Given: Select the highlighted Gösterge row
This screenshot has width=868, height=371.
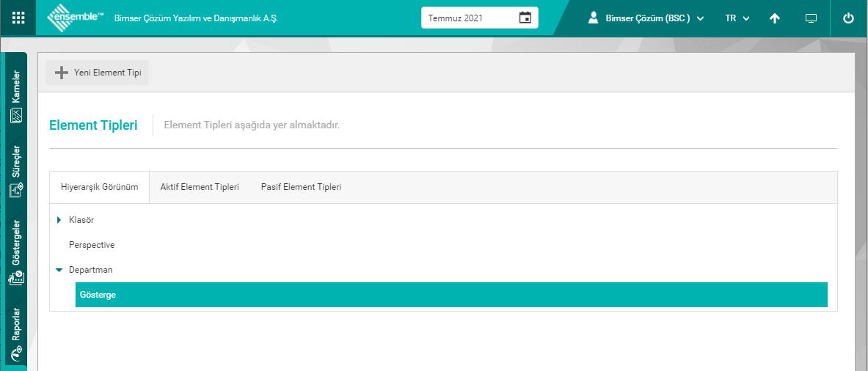Looking at the screenshot, I should [x=451, y=295].
